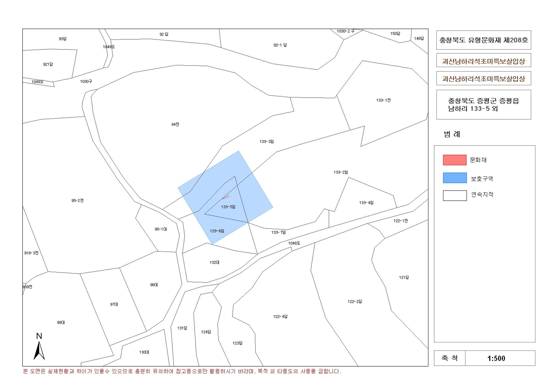Click the 95-2전 parcel label
This screenshot has width=555, height=392.
tap(77, 200)
